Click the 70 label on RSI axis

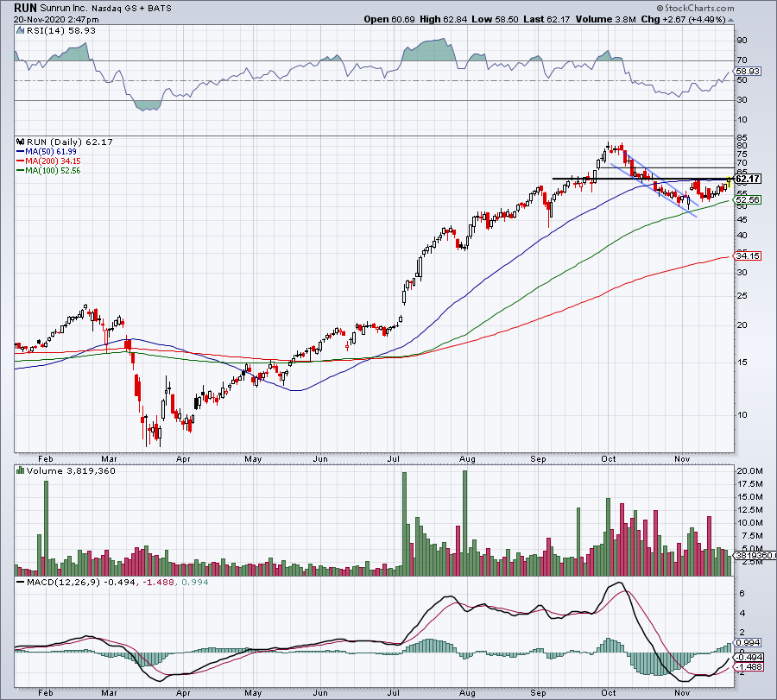(742, 60)
